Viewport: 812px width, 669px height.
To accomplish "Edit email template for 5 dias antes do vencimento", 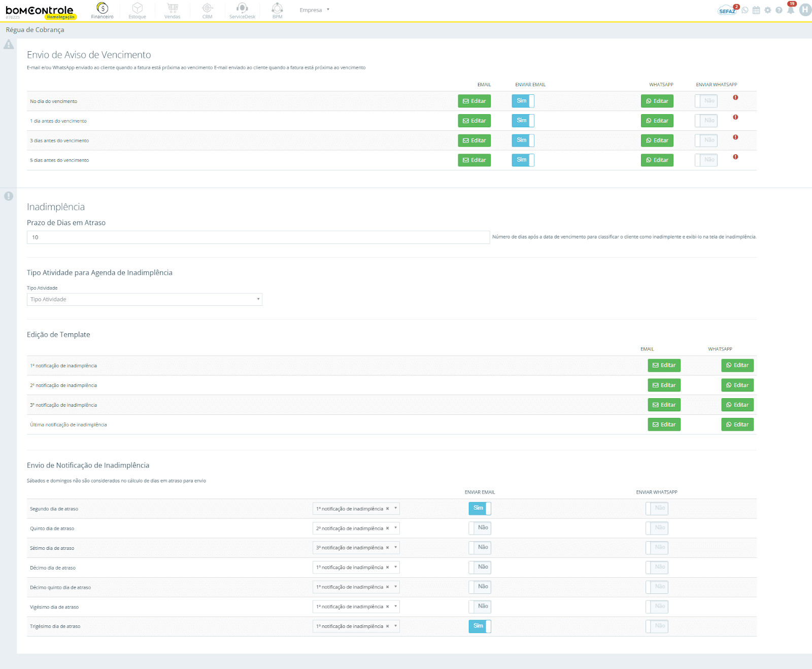I will pos(474,160).
